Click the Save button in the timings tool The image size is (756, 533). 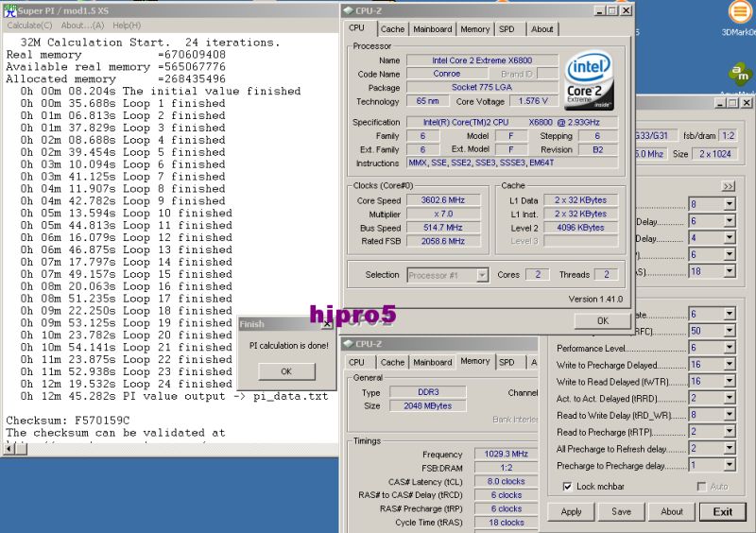coord(621,512)
